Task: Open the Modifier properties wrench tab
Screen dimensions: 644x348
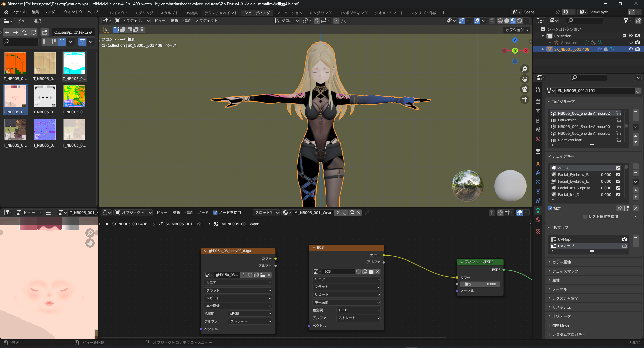Action: click(x=538, y=173)
